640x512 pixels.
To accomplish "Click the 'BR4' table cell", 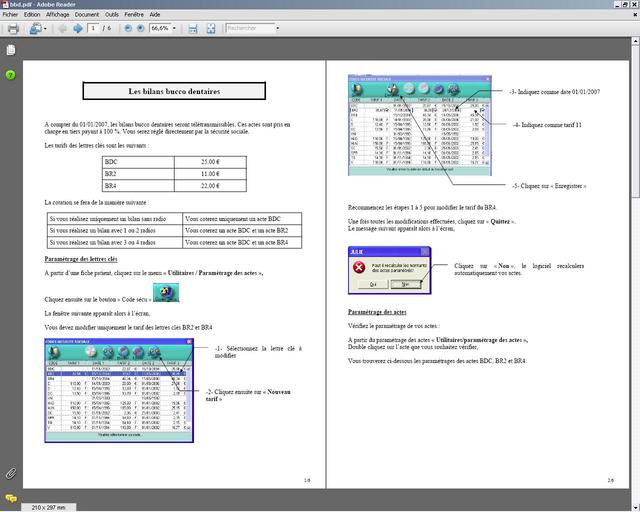I will [x=138, y=185].
